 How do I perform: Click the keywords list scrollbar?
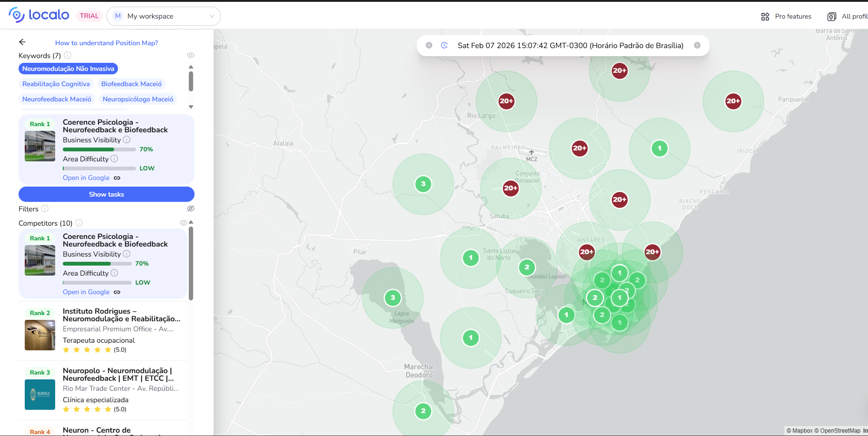pyautogui.click(x=191, y=81)
